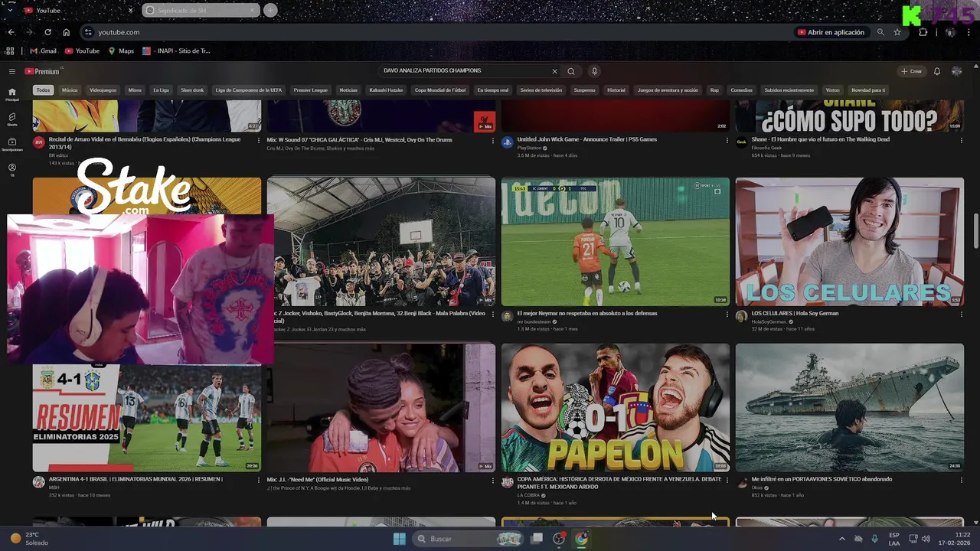Open the Neymar vs defensas thumbnail

point(616,242)
